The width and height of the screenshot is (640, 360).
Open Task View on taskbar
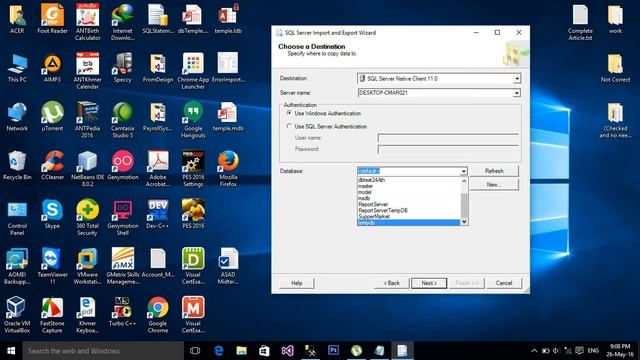195,351
